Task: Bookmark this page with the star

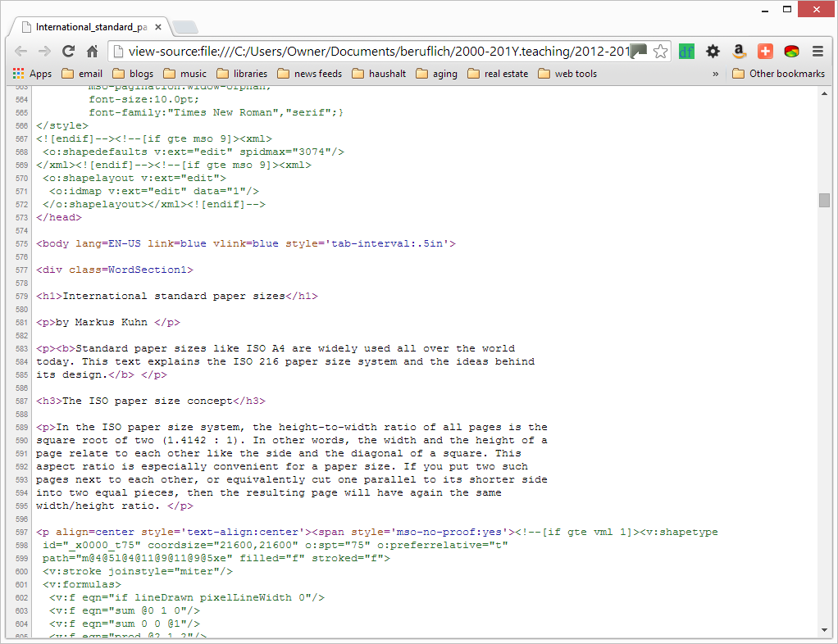Action: point(660,51)
